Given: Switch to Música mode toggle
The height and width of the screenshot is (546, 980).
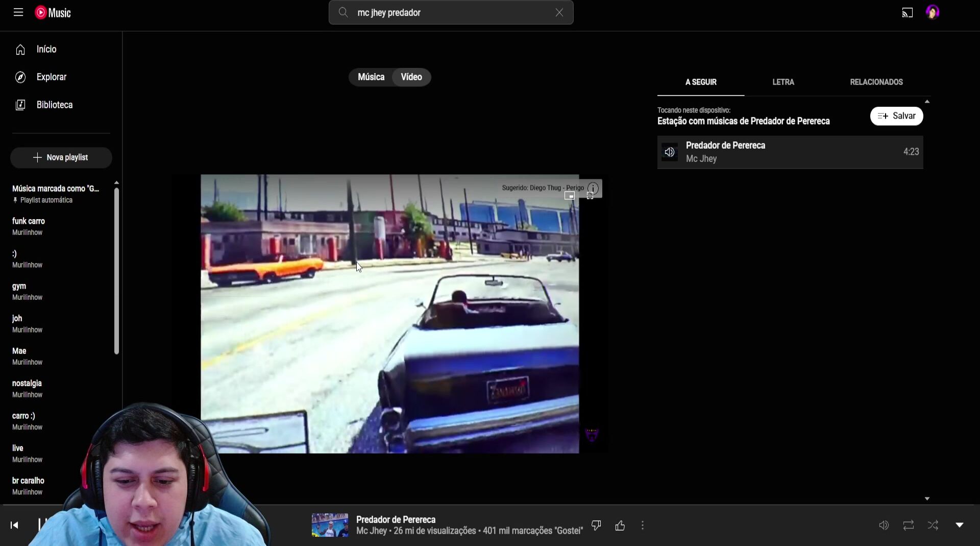Looking at the screenshot, I should point(371,77).
